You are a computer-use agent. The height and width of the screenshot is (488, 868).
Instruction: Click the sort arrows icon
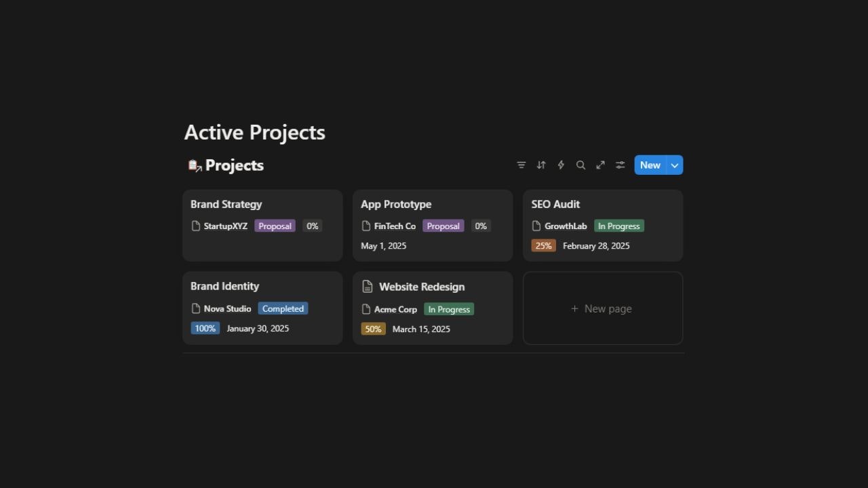541,165
